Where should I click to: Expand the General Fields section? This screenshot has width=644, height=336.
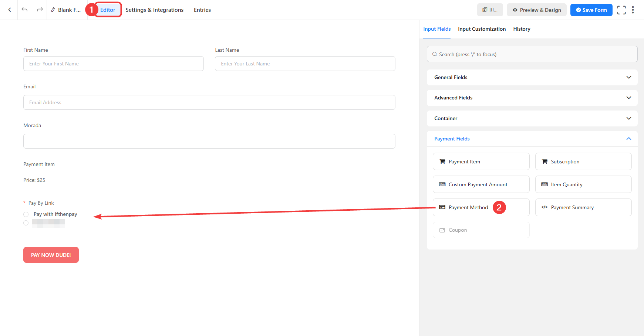click(532, 77)
